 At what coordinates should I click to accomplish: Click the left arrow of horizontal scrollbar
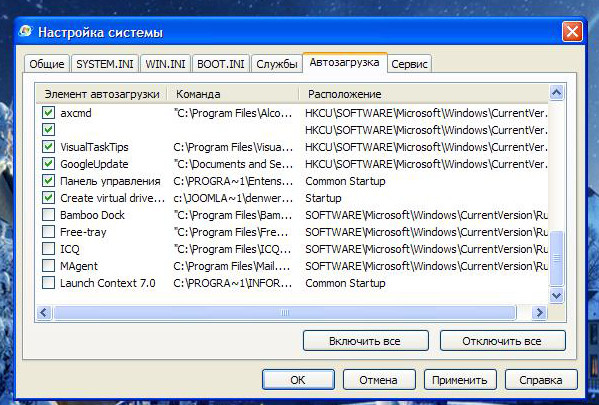coord(44,313)
